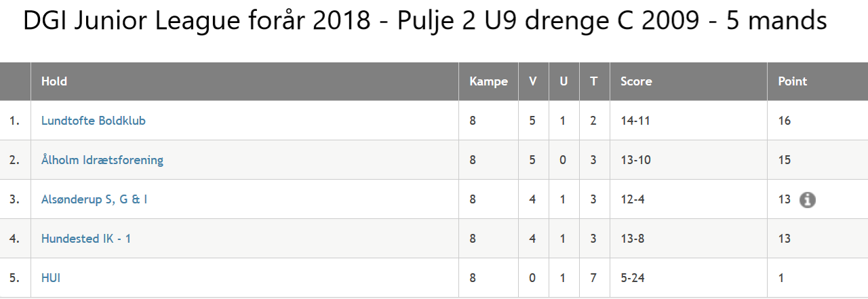This screenshot has height=299, width=868.
Task: Click the V column header
Action: click(533, 81)
